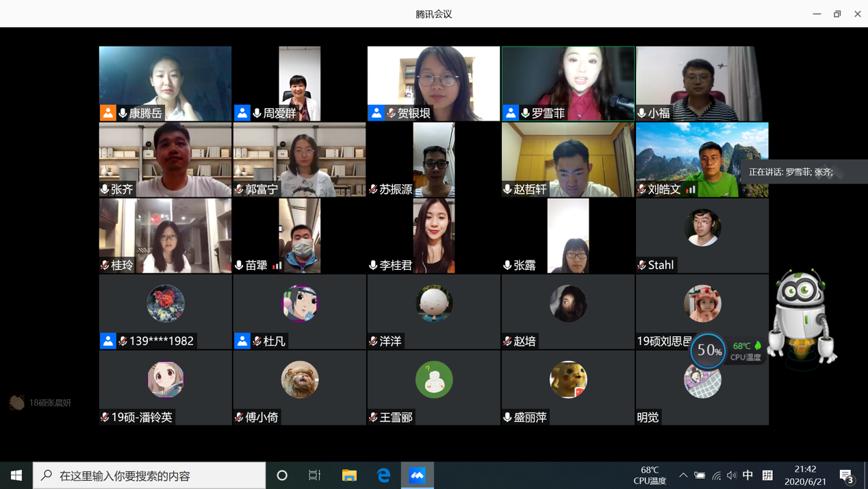Open File Explorer from the taskbar
The height and width of the screenshot is (489, 868).
[x=349, y=475]
